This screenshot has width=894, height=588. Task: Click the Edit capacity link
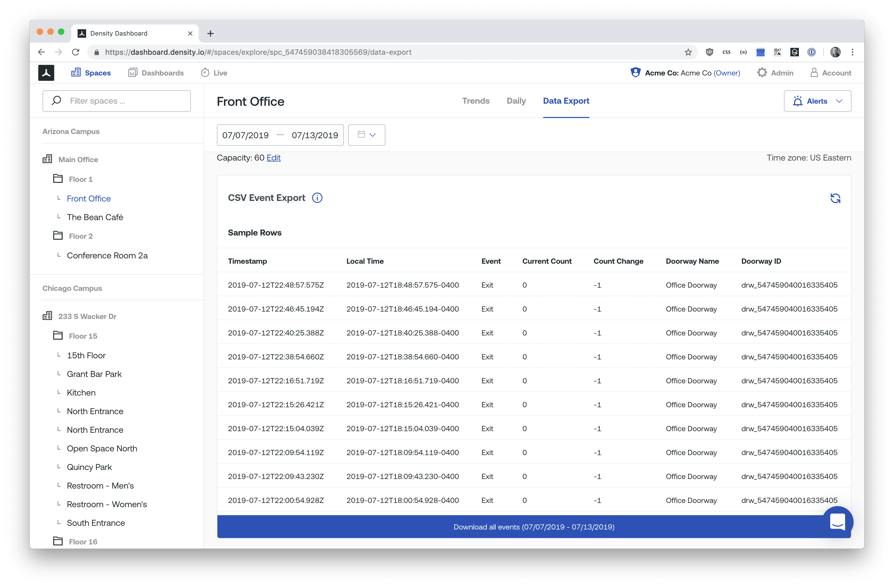tap(273, 158)
